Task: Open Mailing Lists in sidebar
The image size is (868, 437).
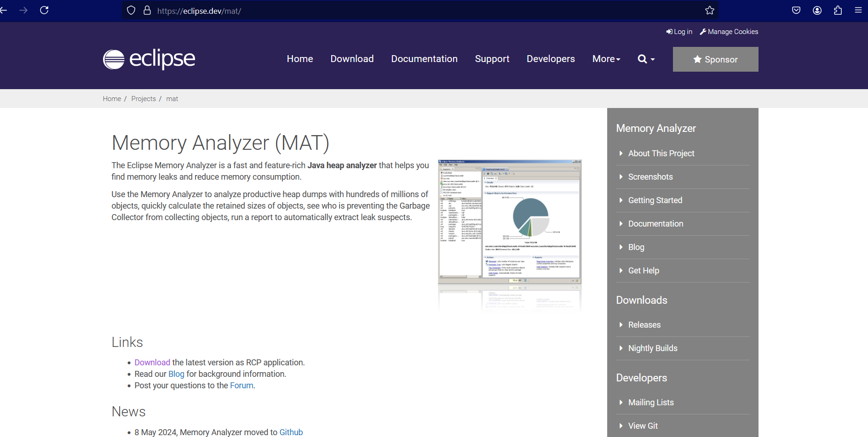Action: [x=651, y=403]
